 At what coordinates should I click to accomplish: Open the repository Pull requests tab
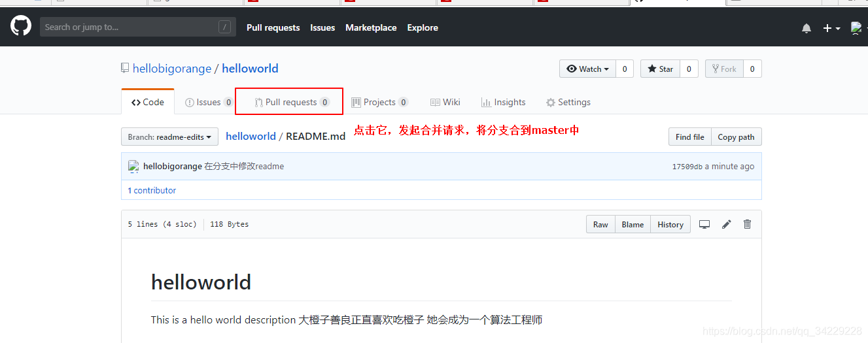point(292,102)
